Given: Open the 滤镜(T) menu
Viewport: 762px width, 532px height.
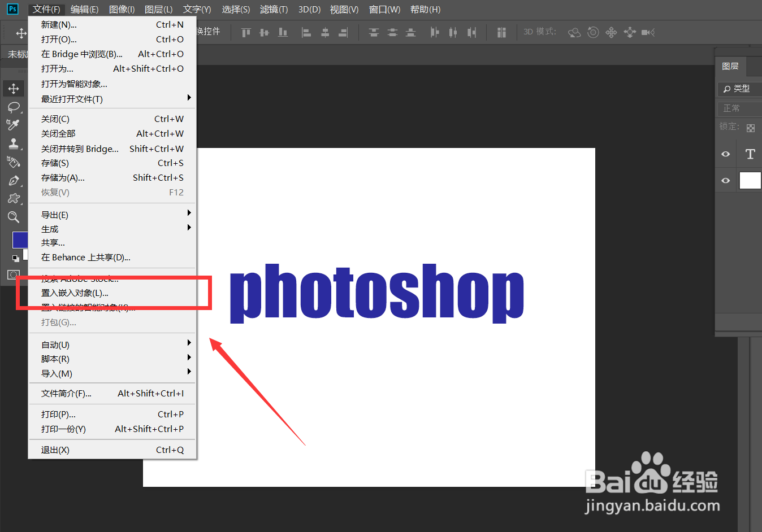Looking at the screenshot, I should [x=274, y=10].
